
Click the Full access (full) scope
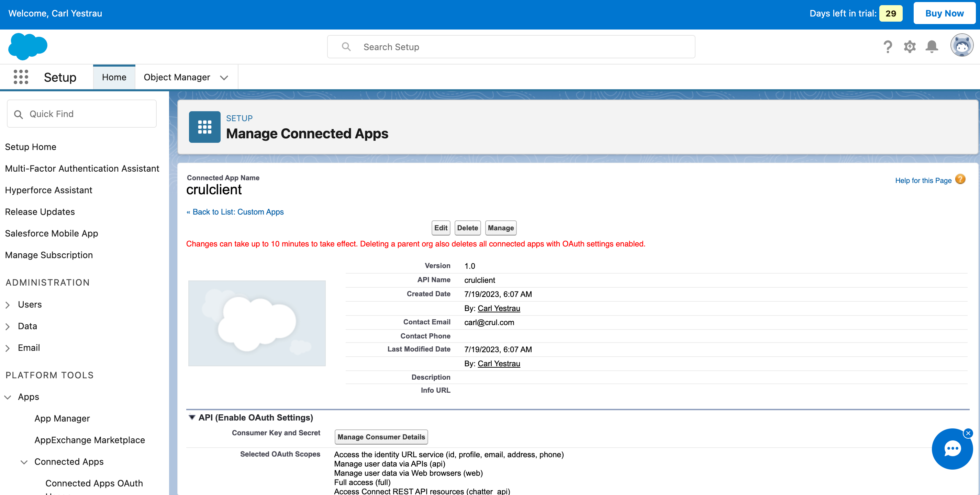362,482
